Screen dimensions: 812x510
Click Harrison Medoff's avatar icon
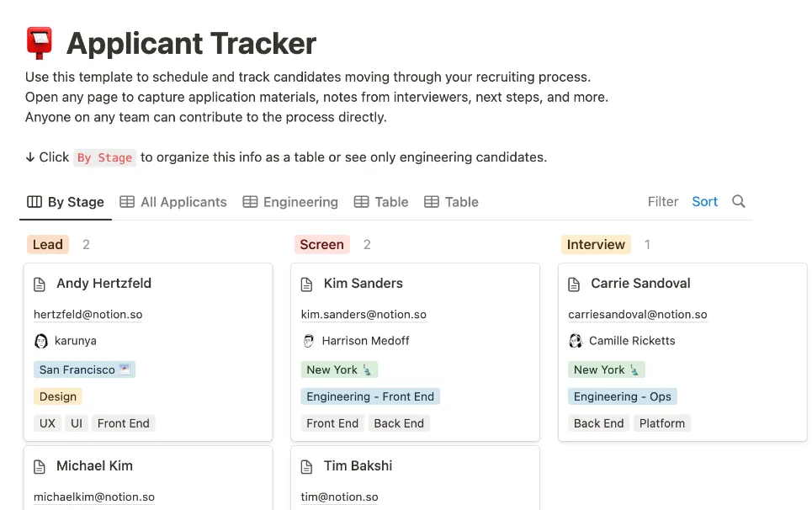309,341
